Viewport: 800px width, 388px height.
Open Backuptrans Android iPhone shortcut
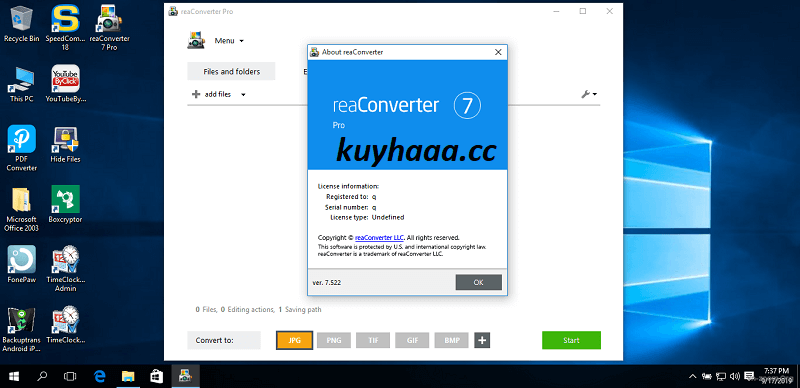pos(21,329)
